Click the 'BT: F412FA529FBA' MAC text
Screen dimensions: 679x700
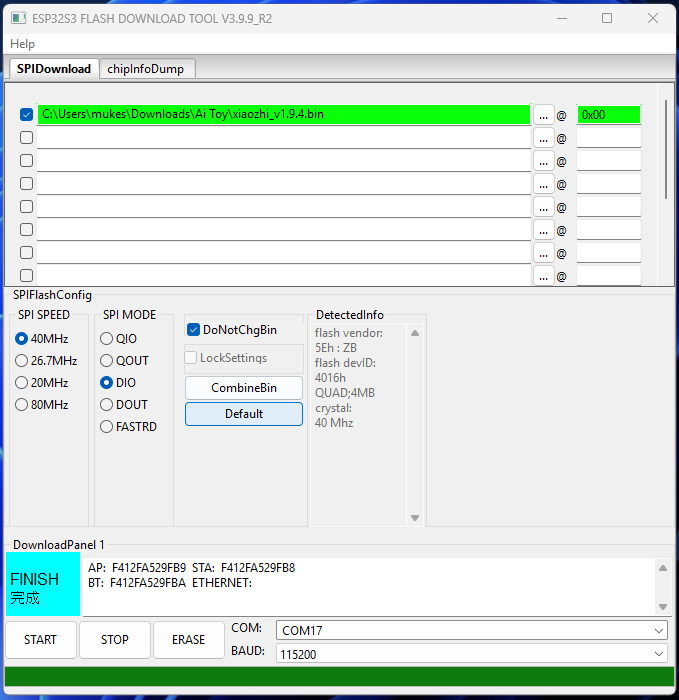[x=137, y=583]
